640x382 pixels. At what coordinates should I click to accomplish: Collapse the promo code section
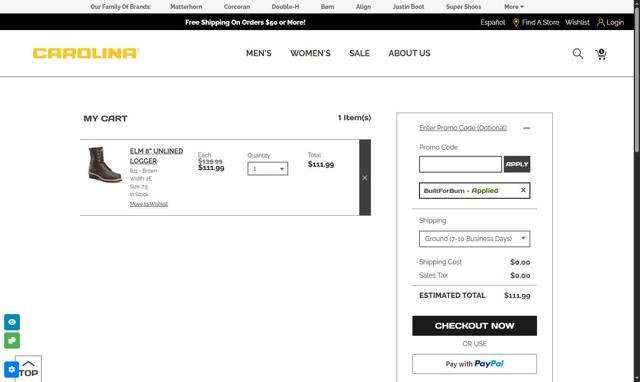[527, 128]
